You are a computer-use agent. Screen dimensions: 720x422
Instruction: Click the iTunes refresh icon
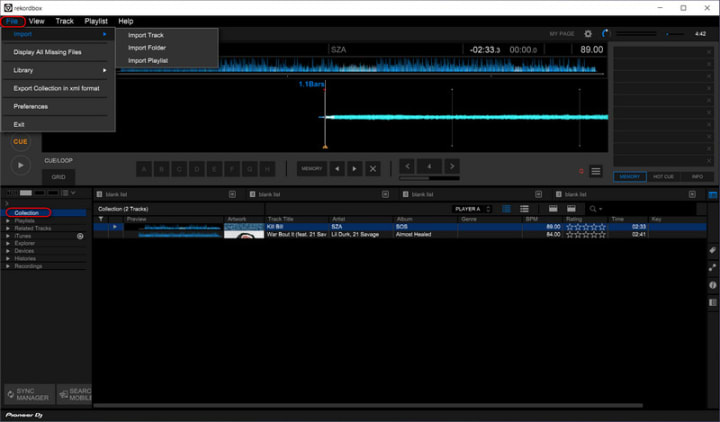tap(80, 236)
